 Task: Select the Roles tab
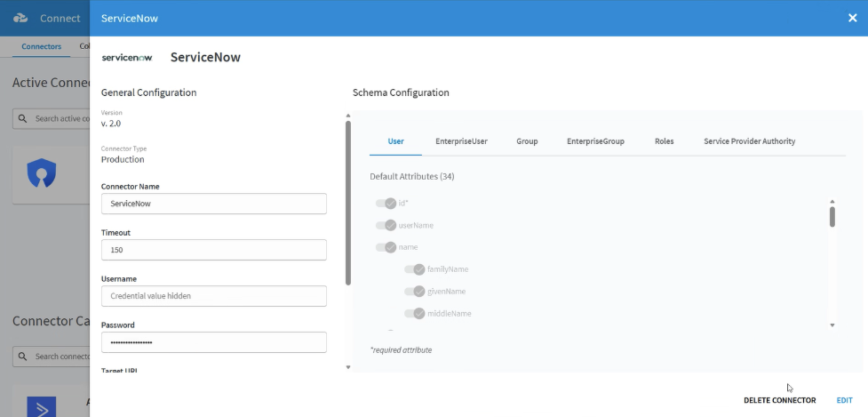pos(664,141)
